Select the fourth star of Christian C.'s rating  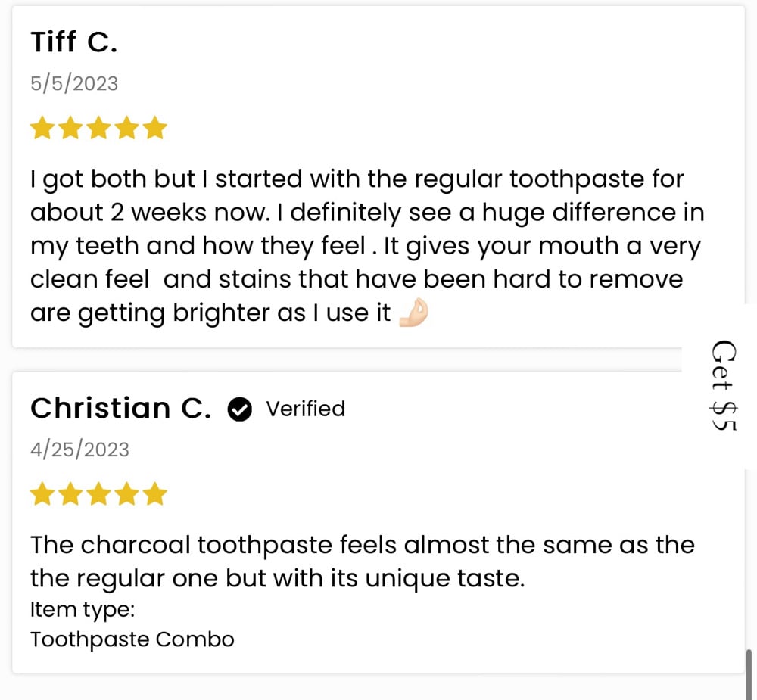pos(126,494)
